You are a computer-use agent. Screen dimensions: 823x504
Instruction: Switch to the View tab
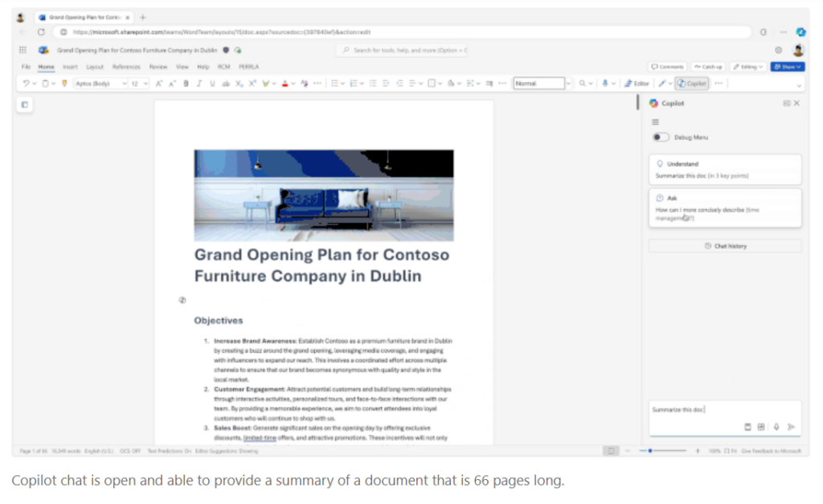pos(182,67)
